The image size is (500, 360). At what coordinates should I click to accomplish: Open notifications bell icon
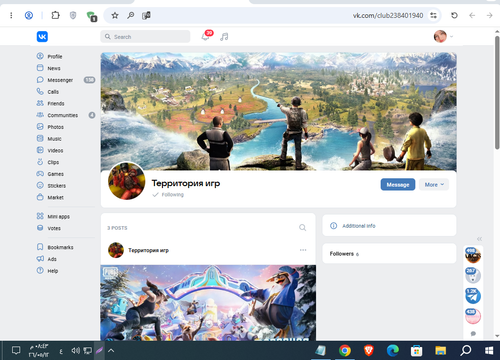pos(206,36)
